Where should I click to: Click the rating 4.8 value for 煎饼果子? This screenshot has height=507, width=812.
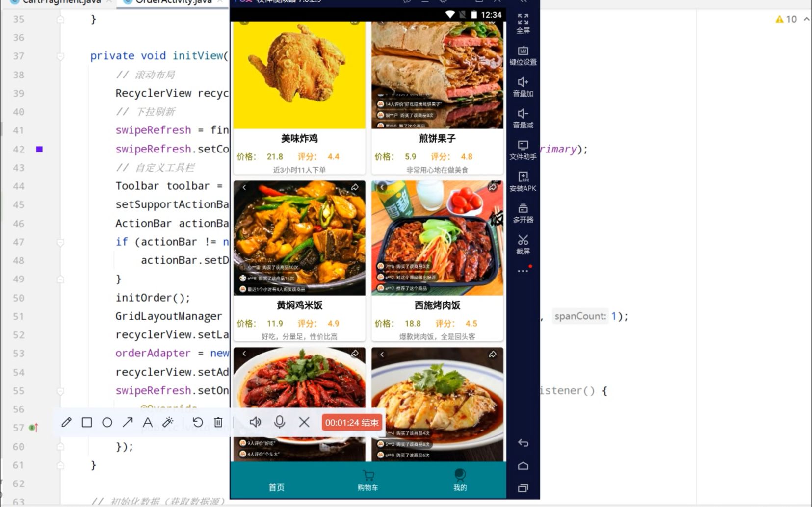[467, 157]
